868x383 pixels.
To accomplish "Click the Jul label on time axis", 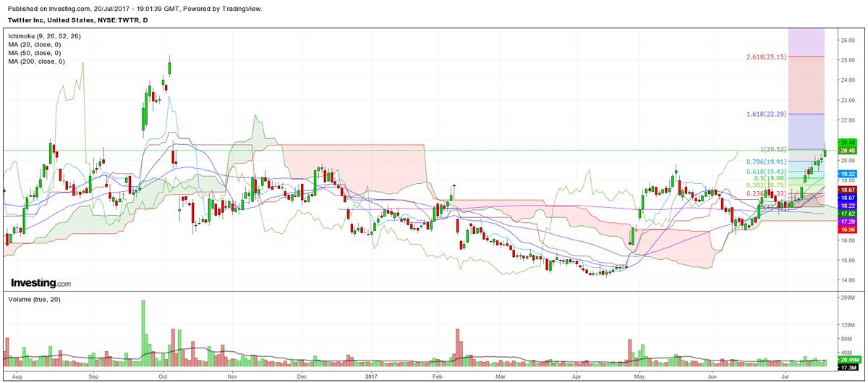I will [x=786, y=377].
